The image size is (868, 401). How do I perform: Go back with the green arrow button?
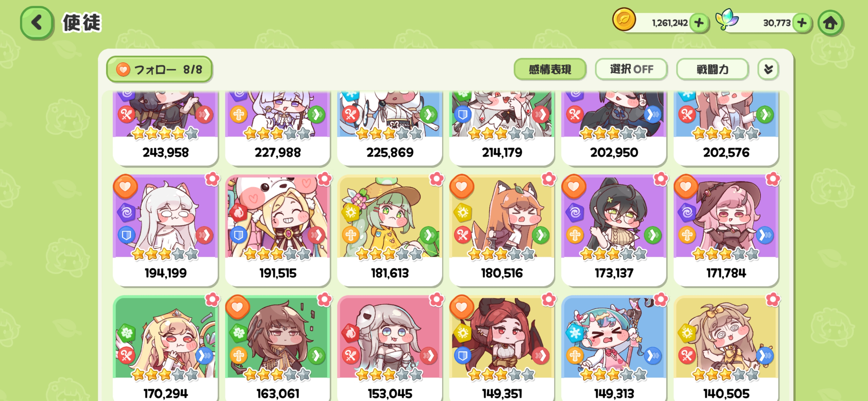(x=37, y=23)
